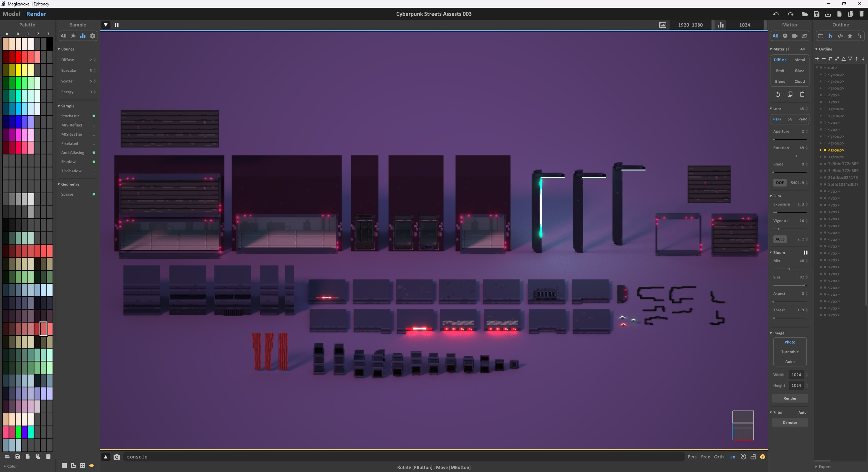Click the Outline star favorites icon
This screenshot has height=472, width=868.
[x=850, y=36]
